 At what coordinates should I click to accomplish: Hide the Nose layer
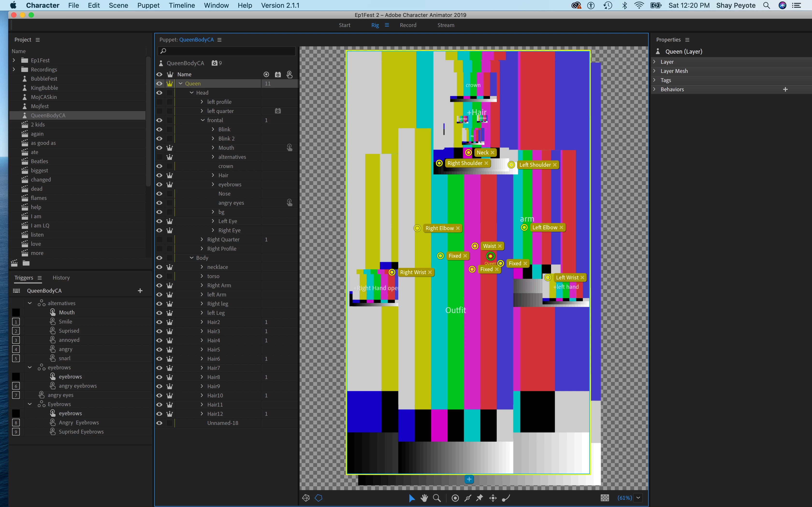(159, 194)
